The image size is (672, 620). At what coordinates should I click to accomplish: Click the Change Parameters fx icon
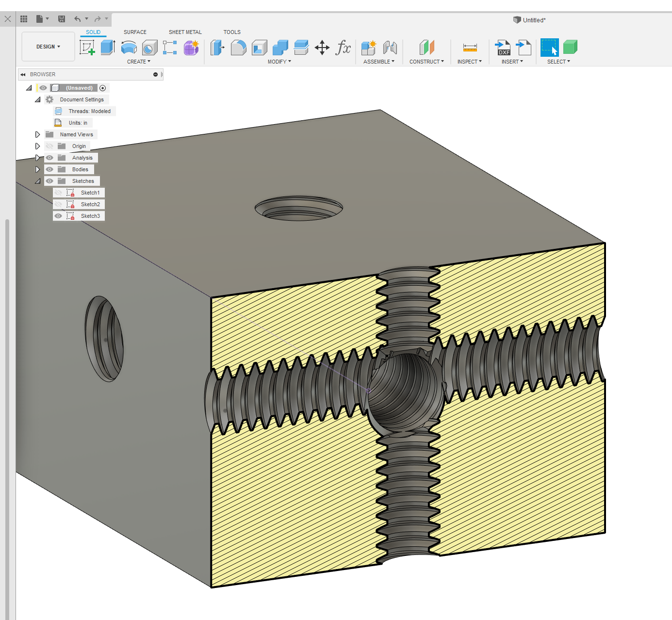pyautogui.click(x=344, y=47)
